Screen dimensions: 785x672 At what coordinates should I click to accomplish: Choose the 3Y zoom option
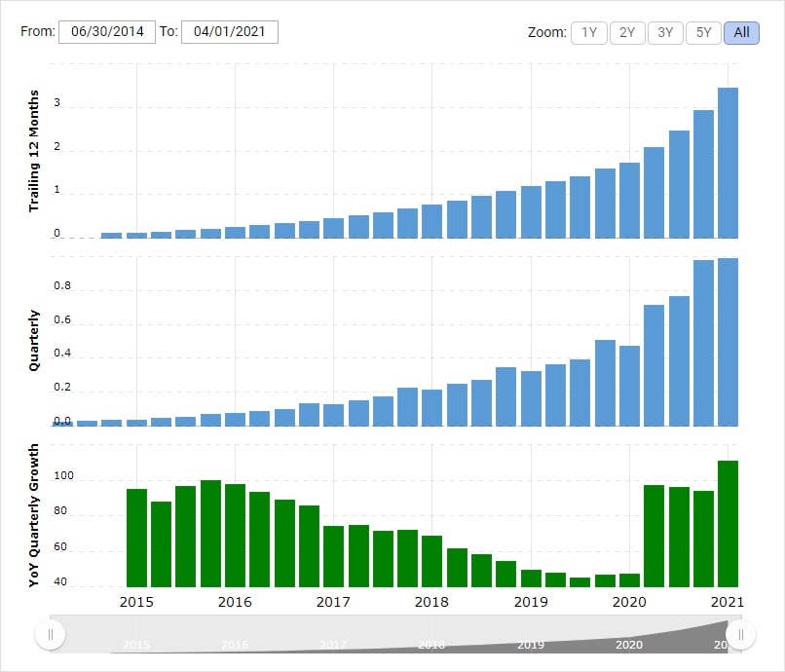tap(665, 32)
